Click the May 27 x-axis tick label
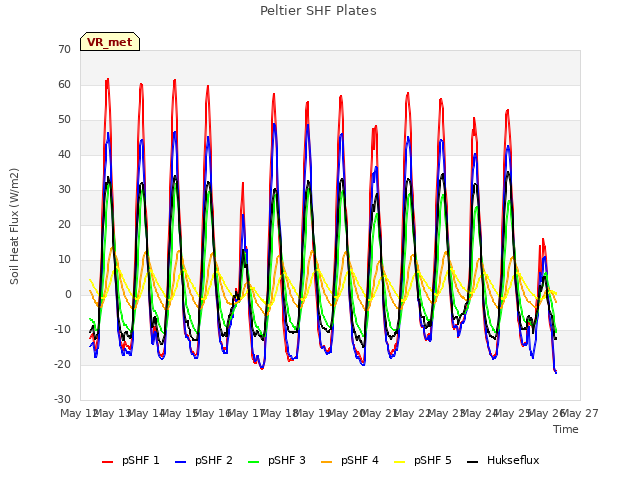Image resolution: width=640 pixels, height=480 pixels. click(x=580, y=414)
